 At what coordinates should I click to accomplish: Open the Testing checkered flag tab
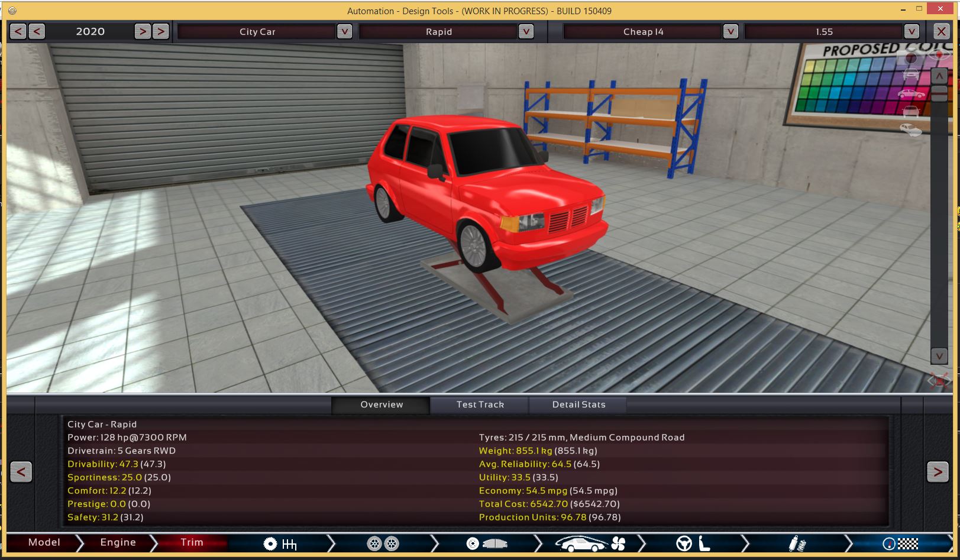[900, 543]
